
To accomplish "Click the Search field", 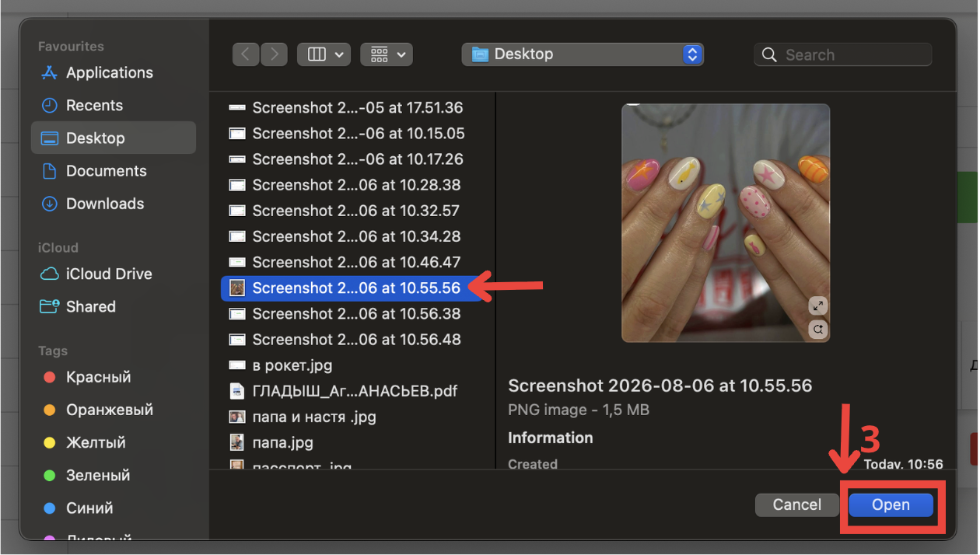I will tap(842, 54).
